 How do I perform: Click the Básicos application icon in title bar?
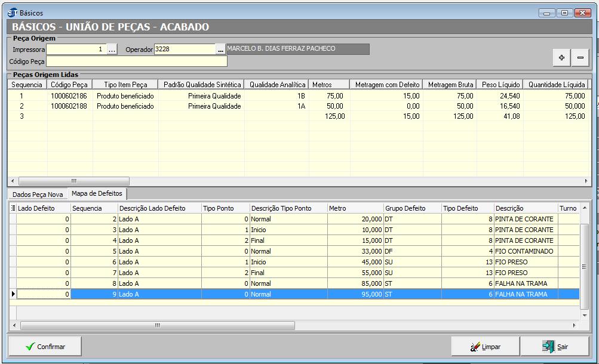tap(13, 13)
